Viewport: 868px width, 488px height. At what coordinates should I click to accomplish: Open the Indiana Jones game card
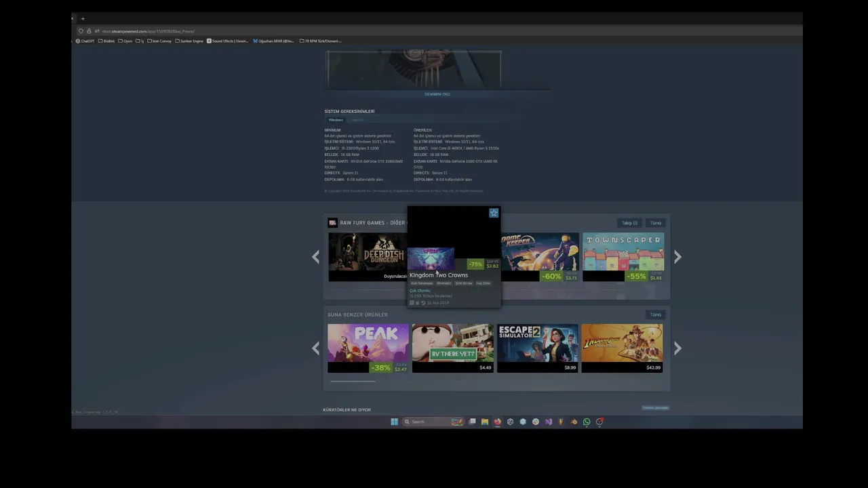(x=623, y=348)
